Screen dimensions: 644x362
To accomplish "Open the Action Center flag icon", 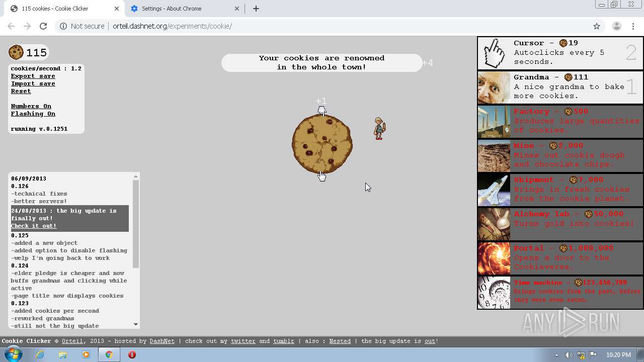I will [x=593, y=355].
